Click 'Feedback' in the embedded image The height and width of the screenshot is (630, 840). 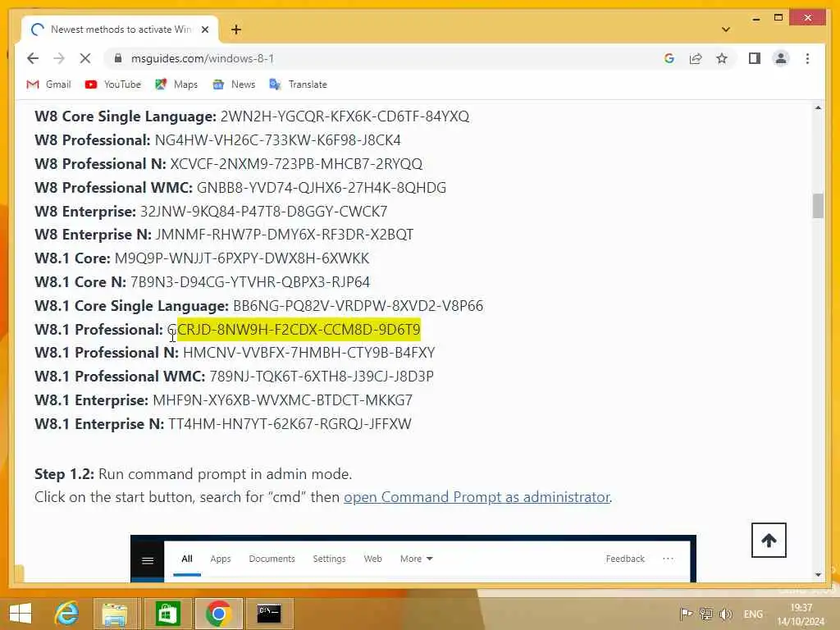point(625,559)
